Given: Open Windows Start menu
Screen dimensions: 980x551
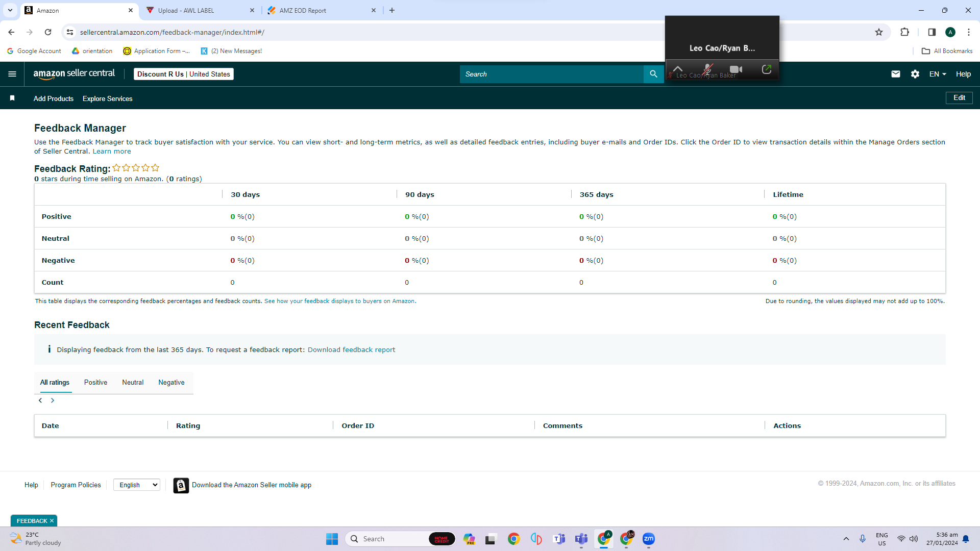Looking at the screenshot, I should [332, 539].
